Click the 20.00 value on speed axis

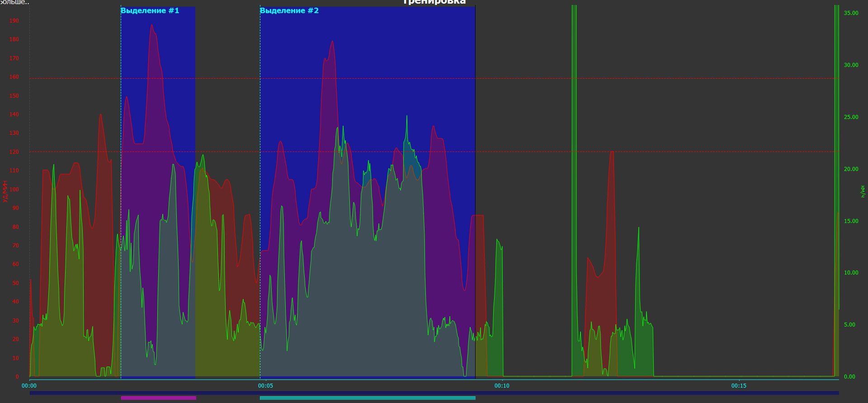[851, 169]
